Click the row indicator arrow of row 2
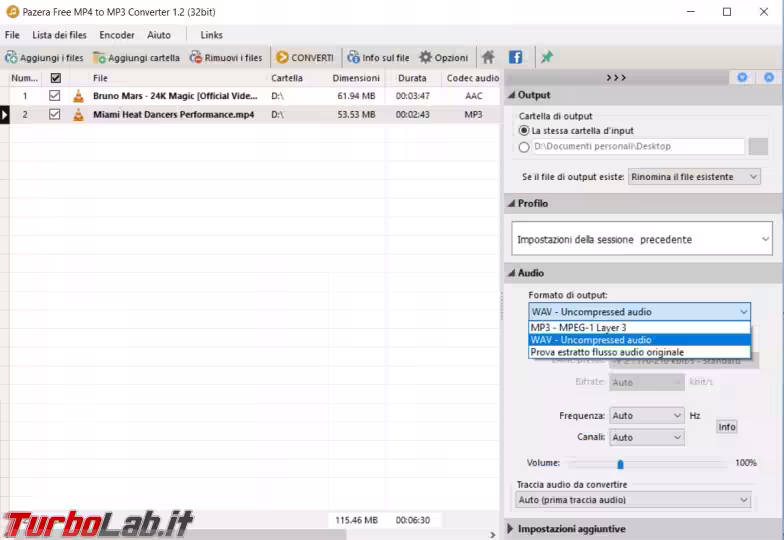 point(4,114)
